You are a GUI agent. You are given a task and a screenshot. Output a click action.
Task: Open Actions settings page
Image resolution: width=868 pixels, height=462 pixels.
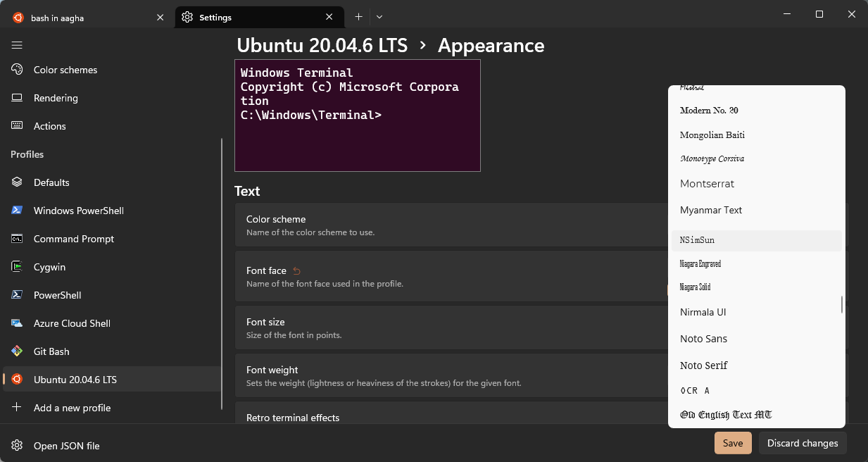111,126
